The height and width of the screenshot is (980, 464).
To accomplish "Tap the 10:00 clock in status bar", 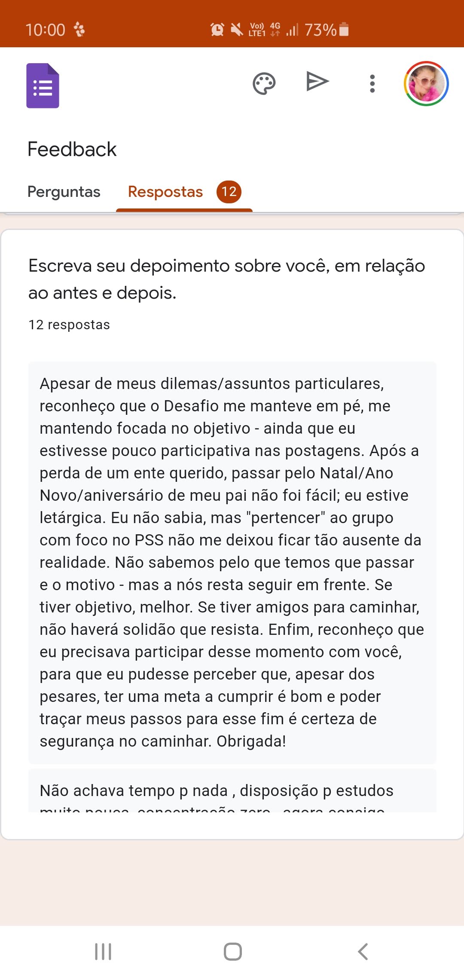I will click(x=45, y=30).
